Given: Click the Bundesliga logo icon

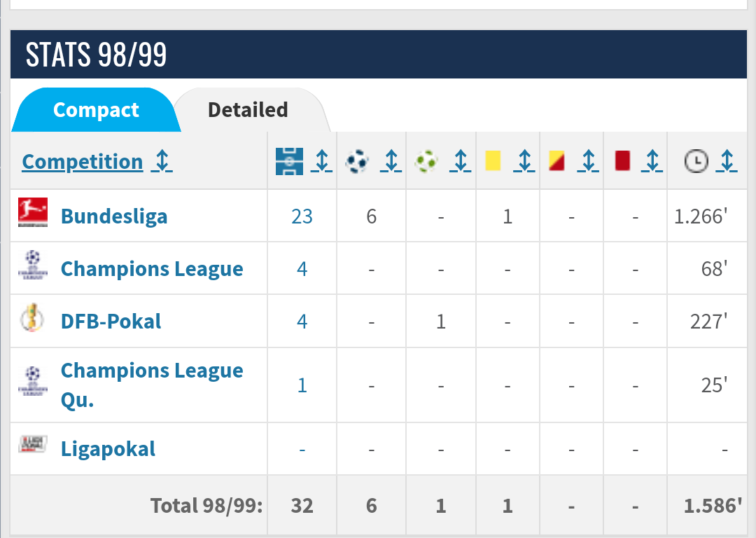Looking at the screenshot, I should tap(33, 212).
